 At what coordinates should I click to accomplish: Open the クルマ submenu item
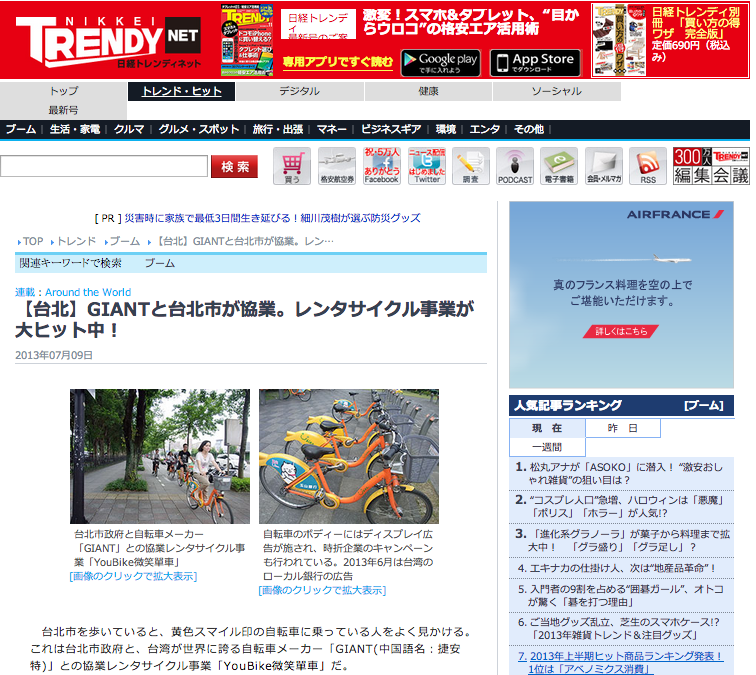129,129
